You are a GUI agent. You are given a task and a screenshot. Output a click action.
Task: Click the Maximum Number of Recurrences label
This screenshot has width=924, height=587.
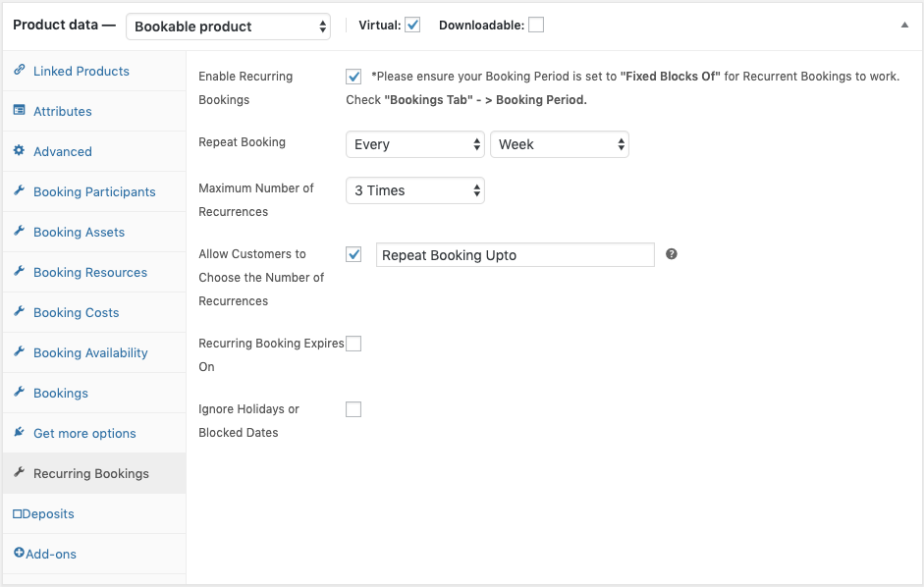[256, 200]
